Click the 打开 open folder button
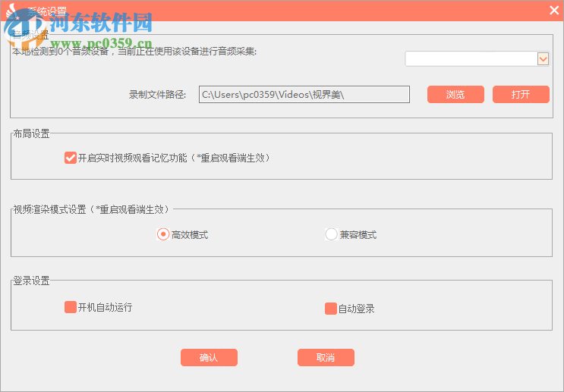 [521, 95]
